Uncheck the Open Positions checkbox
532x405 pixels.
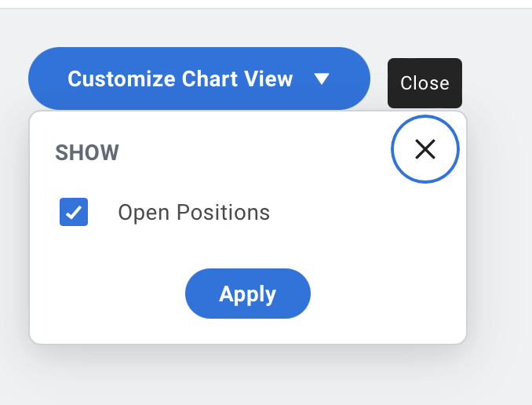pyautogui.click(x=74, y=212)
